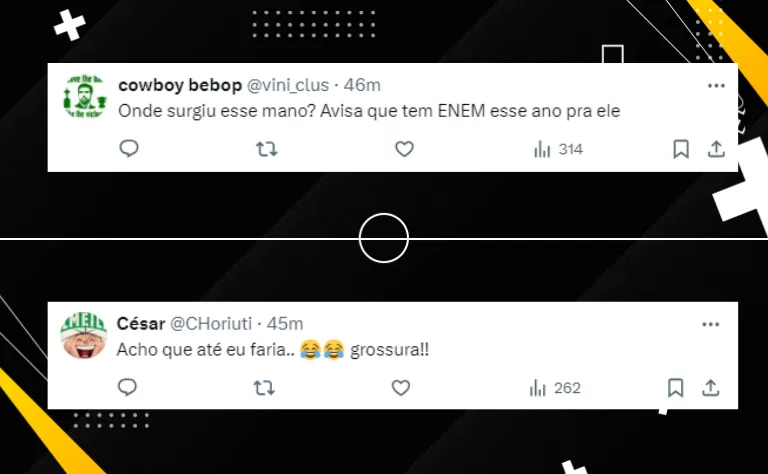Viewport: 768px width, 474px height.
Task: Bookmark the cowboy bebop tweet
Action: click(681, 149)
